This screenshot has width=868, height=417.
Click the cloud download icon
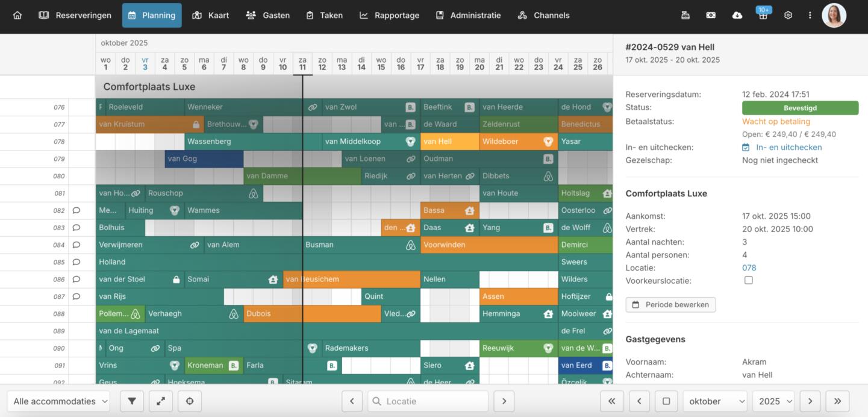pyautogui.click(x=737, y=15)
